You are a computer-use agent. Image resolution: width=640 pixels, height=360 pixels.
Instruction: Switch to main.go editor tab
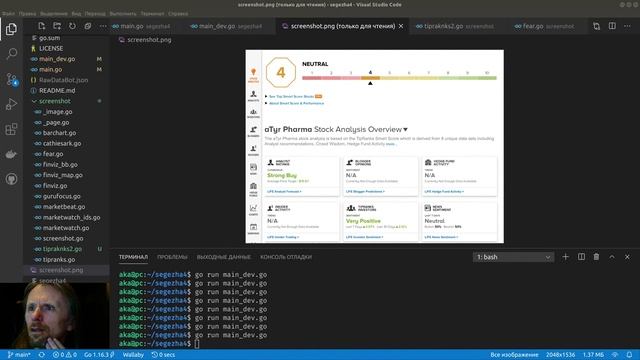[141, 26]
